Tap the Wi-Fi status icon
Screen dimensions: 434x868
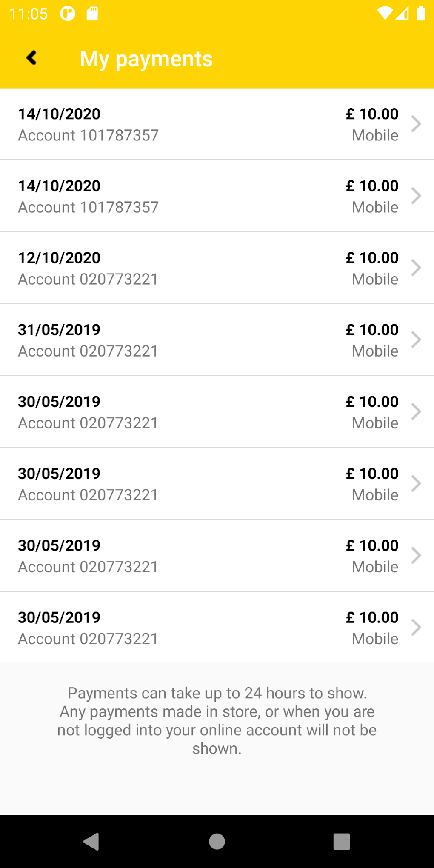(384, 14)
